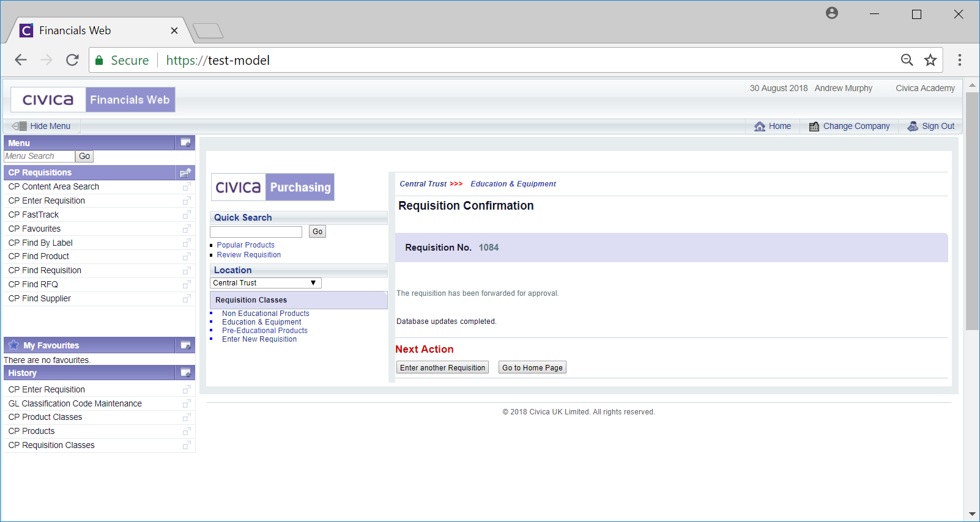Click the Enter New Requisition link
Viewport: 980px width, 522px height.
(259, 339)
